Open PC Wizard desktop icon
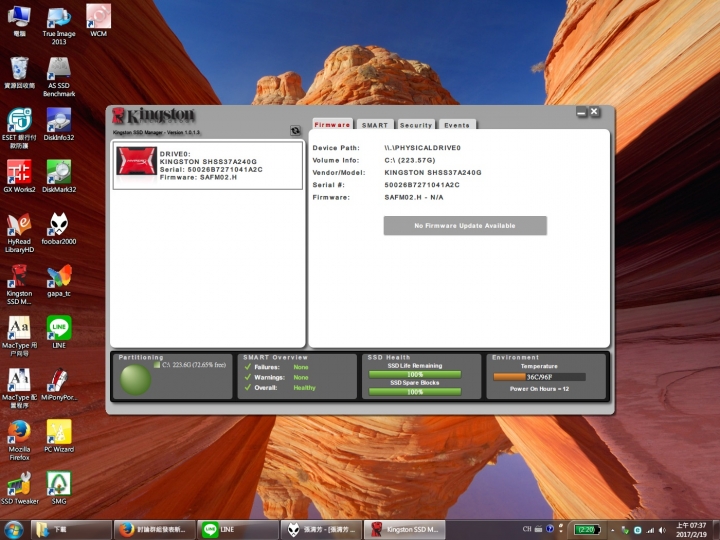 [59, 436]
